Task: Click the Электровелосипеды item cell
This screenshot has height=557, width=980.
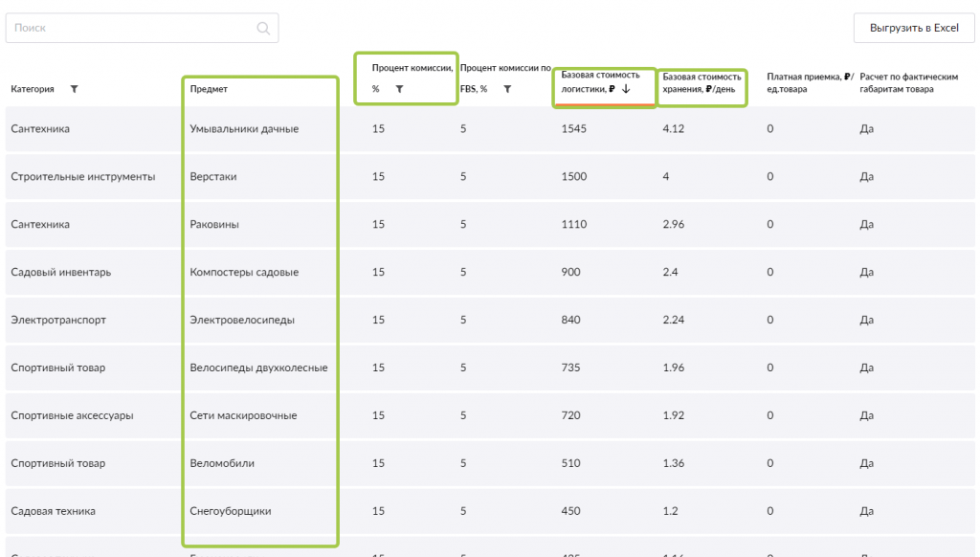Action: (x=242, y=321)
